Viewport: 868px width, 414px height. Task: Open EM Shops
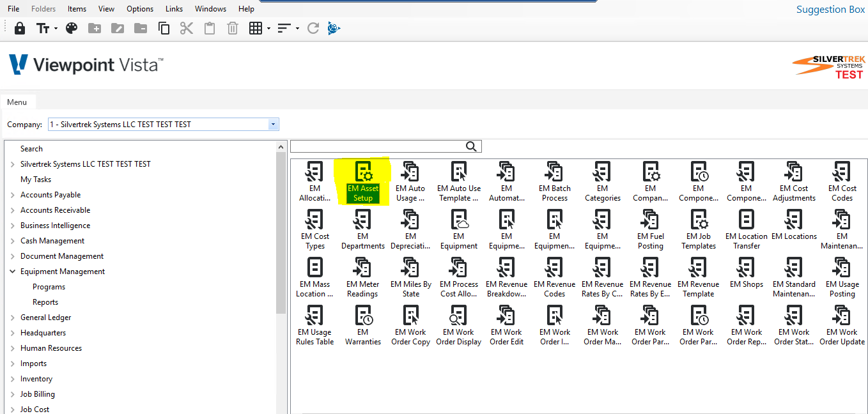[x=747, y=273]
